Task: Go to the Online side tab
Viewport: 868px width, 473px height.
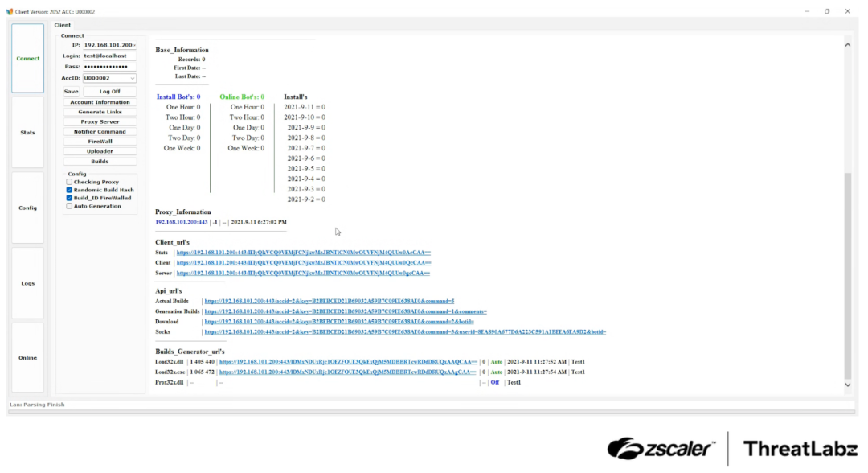Action: (28, 358)
